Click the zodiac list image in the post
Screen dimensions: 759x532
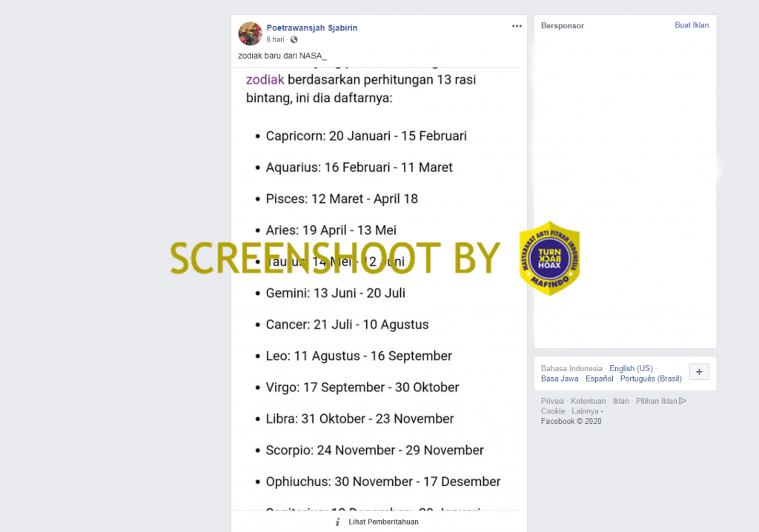[x=379, y=289]
